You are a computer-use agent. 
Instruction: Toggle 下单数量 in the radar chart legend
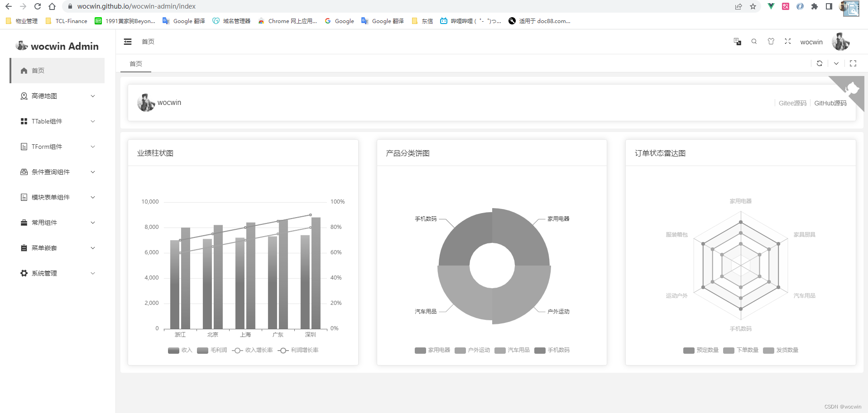tap(741, 350)
